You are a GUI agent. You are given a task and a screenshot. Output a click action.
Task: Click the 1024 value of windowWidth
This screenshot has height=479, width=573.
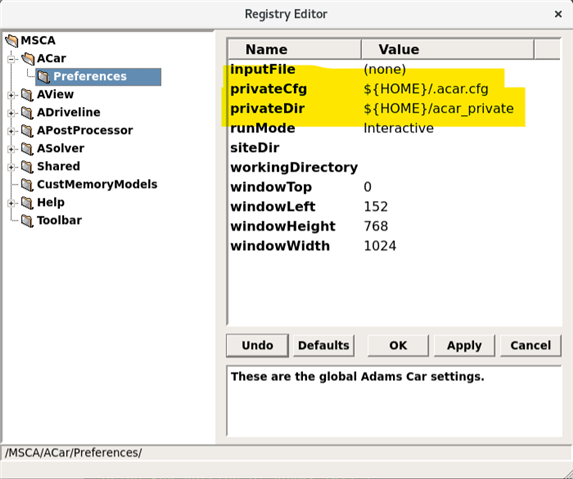[x=380, y=246]
